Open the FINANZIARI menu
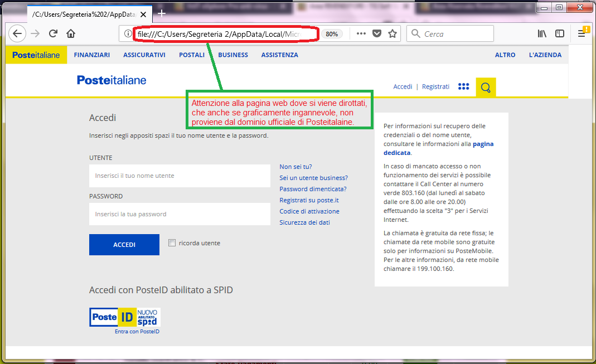This screenshot has width=596, height=364. click(92, 55)
